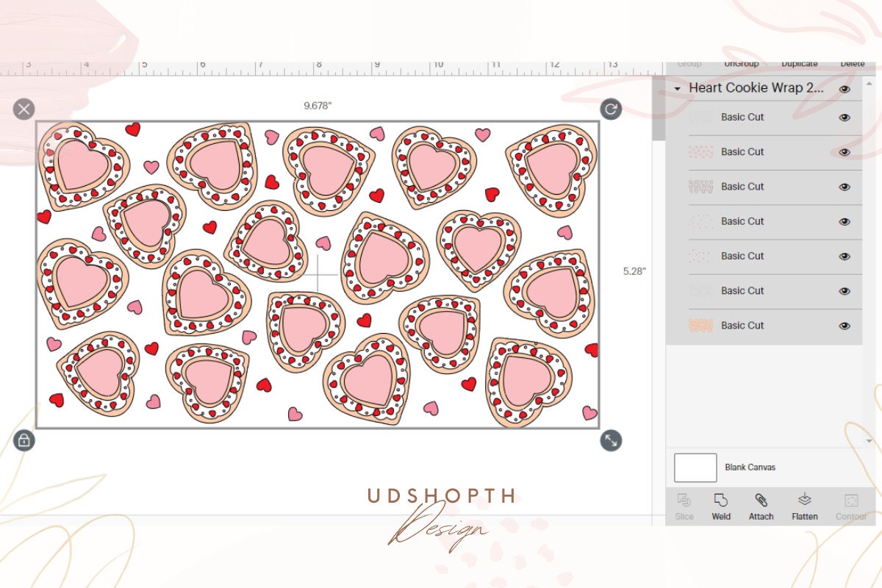Click the lock icon on the selection
The width and height of the screenshot is (882, 588).
click(x=24, y=441)
